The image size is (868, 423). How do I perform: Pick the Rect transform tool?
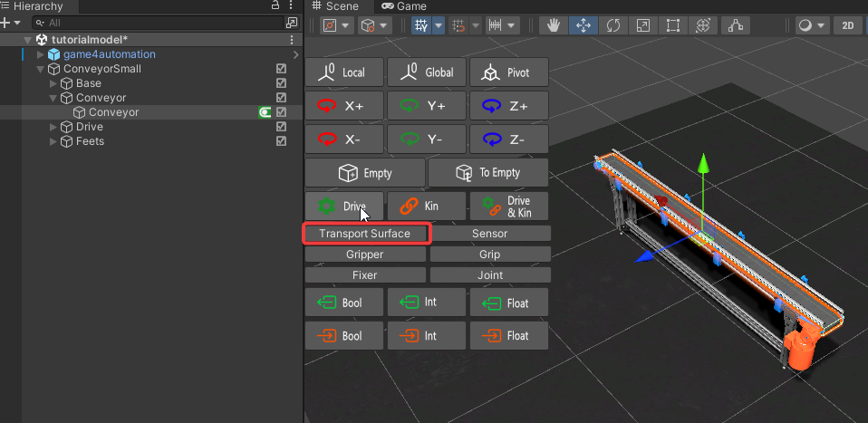(x=673, y=26)
